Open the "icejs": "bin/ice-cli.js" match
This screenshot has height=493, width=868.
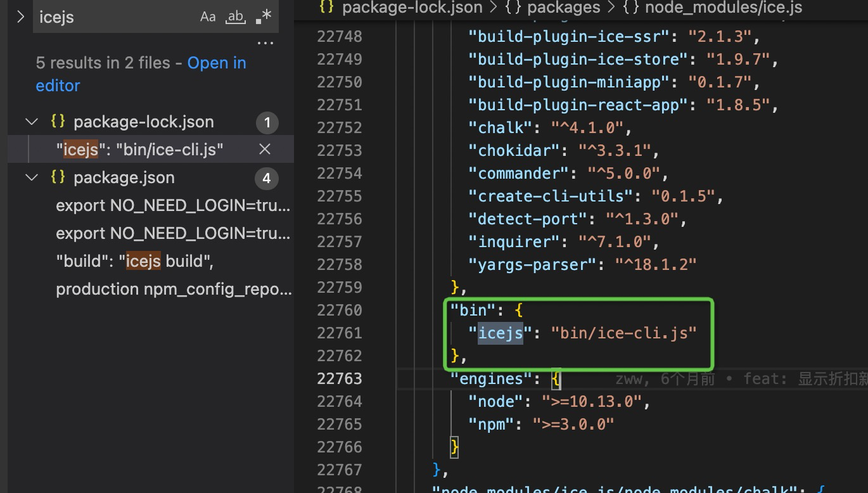click(139, 150)
